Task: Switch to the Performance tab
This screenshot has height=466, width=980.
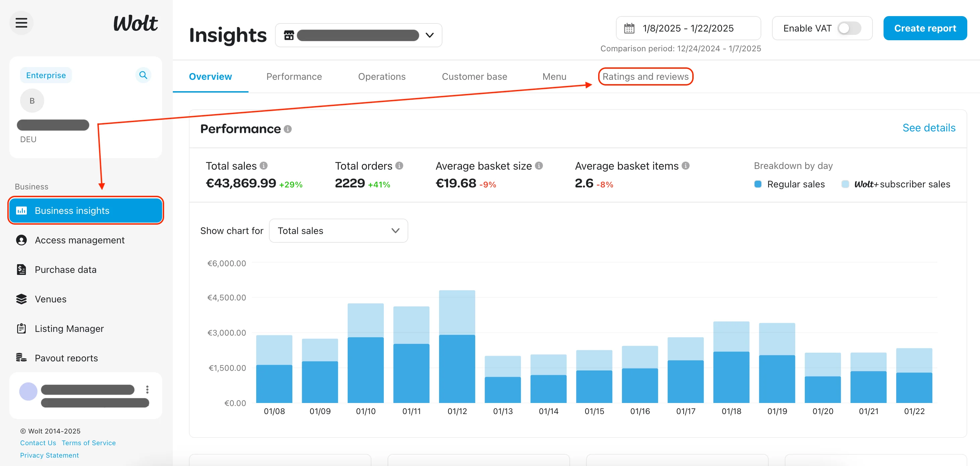Action: click(294, 77)
